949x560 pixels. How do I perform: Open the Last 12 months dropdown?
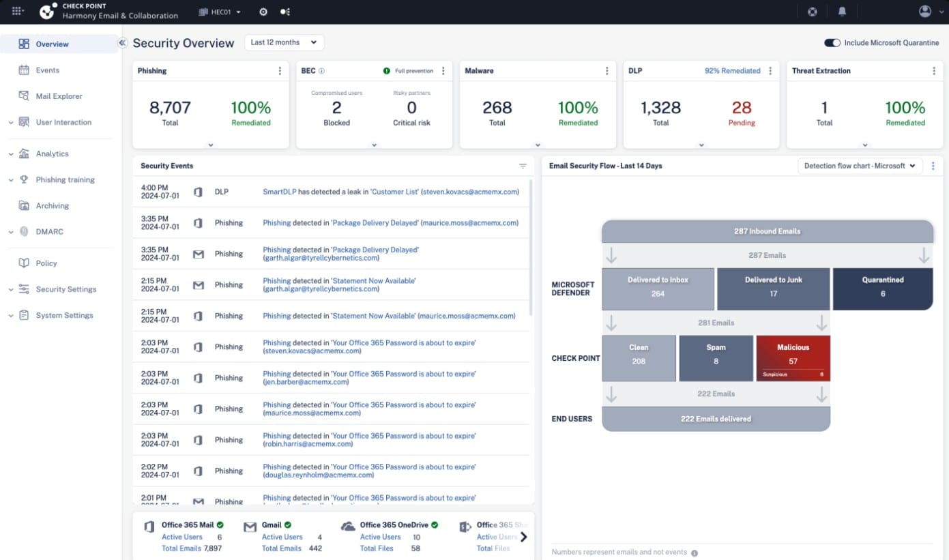tap(284, 42)
